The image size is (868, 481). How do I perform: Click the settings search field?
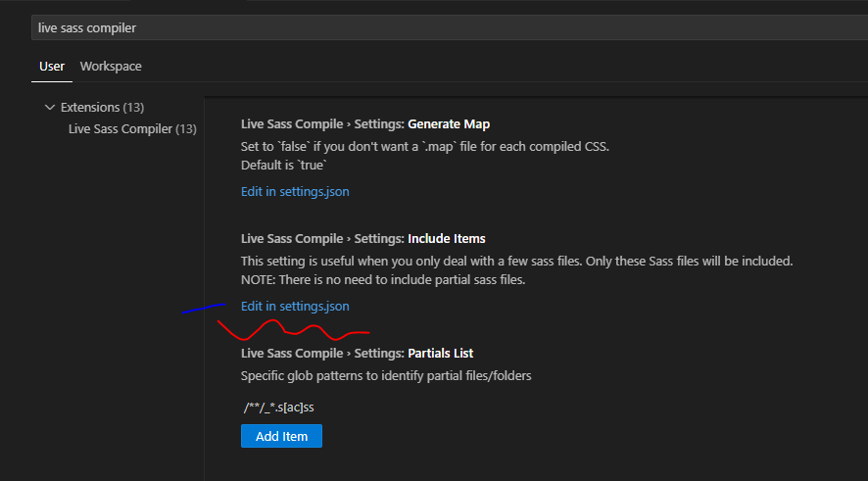tap(450, 27)
